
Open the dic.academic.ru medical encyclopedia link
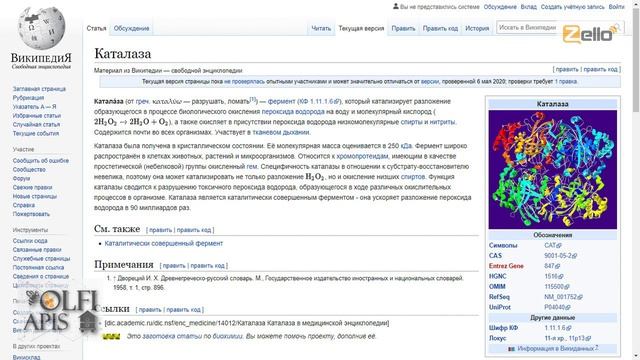[x=247, y=323]
